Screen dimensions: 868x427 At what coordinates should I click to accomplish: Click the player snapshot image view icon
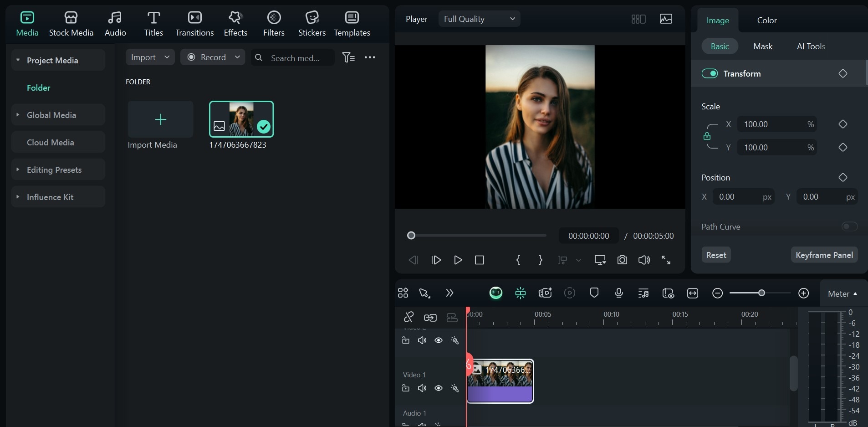point(666,19)
